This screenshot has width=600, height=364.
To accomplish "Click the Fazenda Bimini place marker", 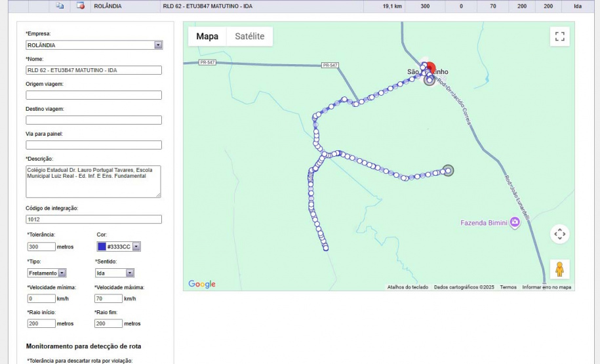I will (x=515, y=223).
